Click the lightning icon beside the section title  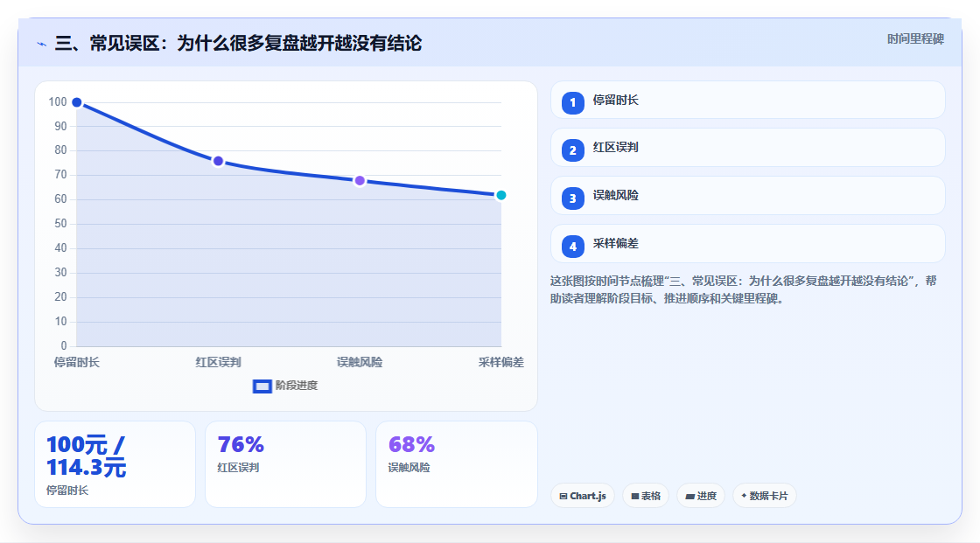click(41, 44)
